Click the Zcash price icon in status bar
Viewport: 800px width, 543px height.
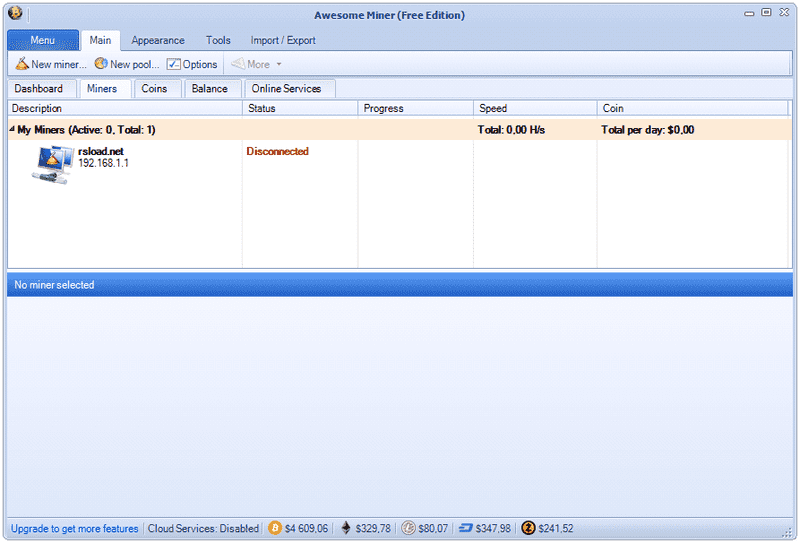click(528, 528)
